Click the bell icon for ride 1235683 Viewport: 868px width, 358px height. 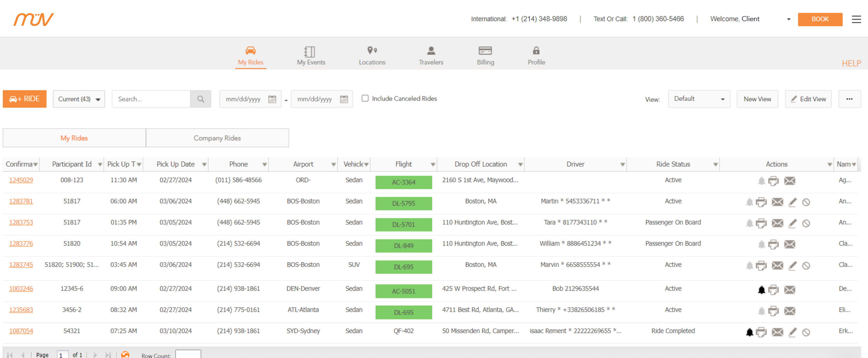coord(761,311)
